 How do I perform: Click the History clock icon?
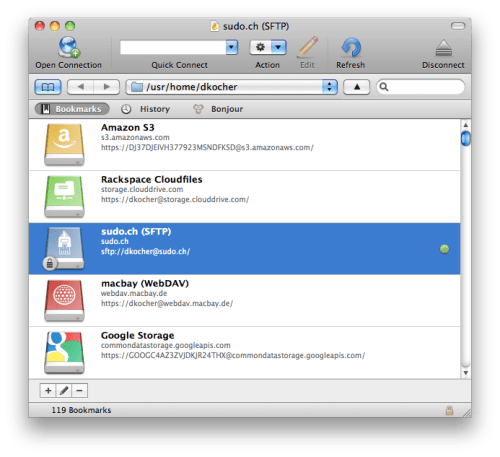point(126,109)
